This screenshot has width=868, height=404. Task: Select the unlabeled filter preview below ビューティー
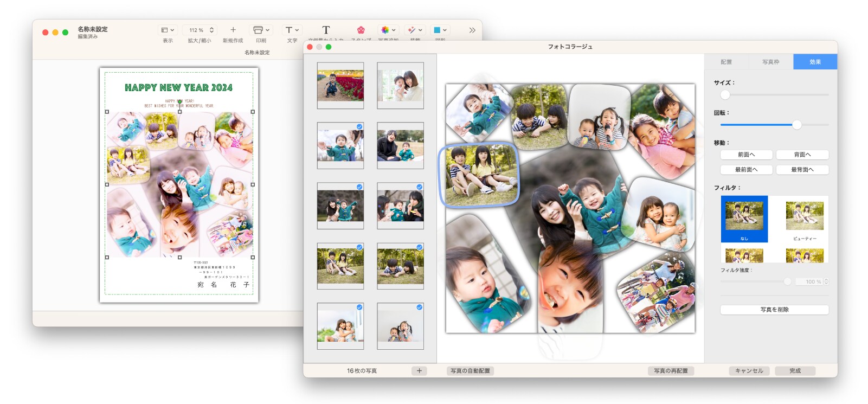[x=805, y=255]
